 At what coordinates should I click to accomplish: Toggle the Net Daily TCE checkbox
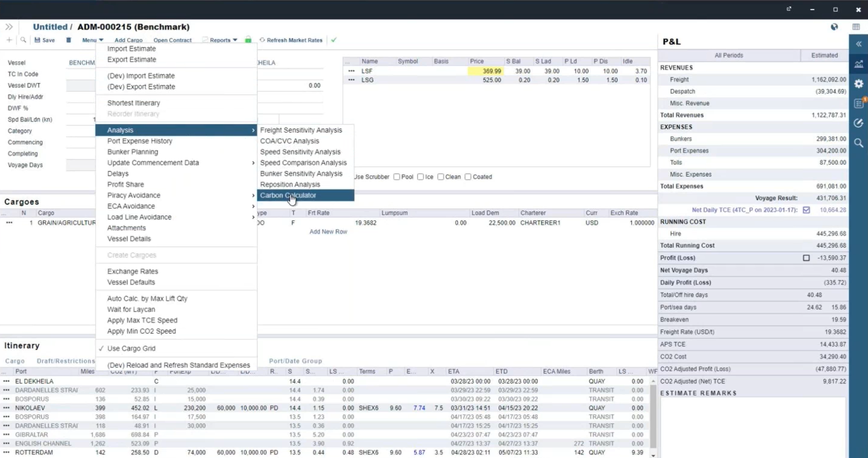tap(806, 210)
